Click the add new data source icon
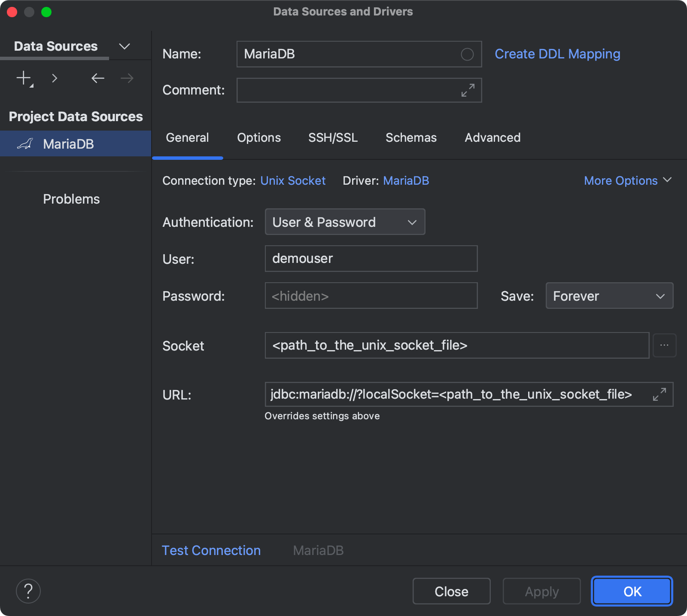Image resolution: width=687 pixels, height=616 pixels. pos(23,78)
